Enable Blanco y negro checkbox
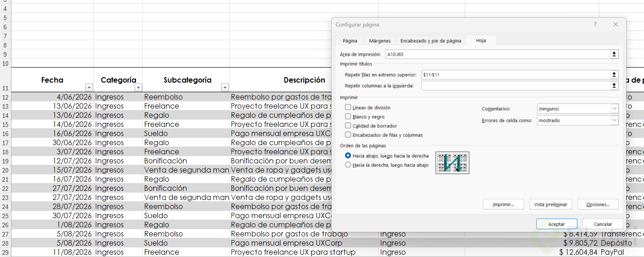The height and width of the screenshot is (257, 644). coord(348,117)
